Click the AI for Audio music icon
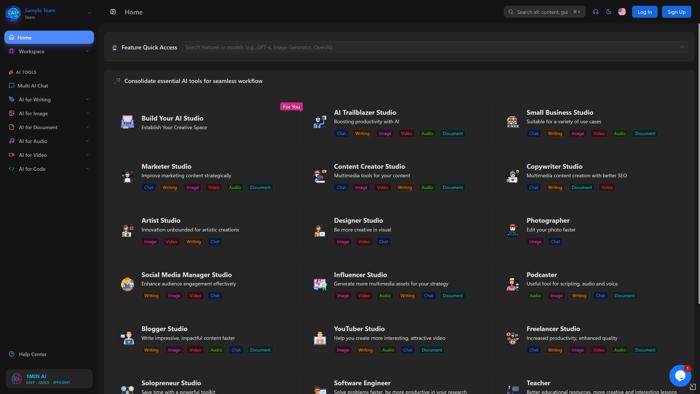 pos(12,141)
